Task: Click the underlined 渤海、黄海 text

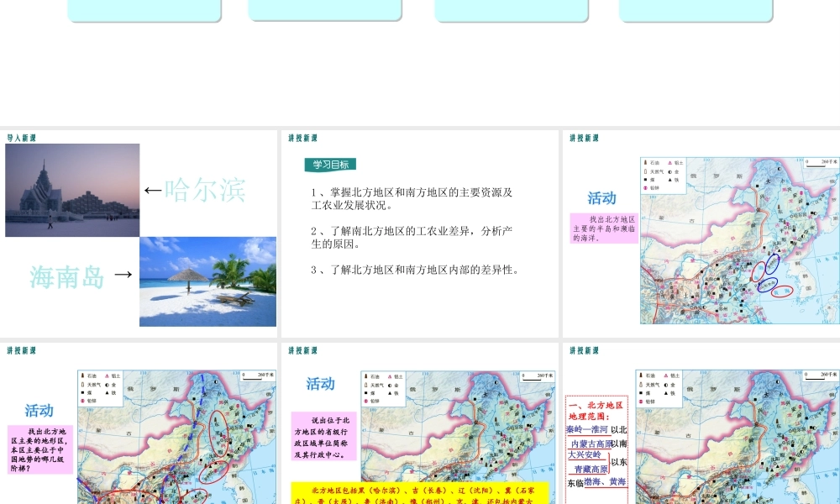Action: pos(605,482)
